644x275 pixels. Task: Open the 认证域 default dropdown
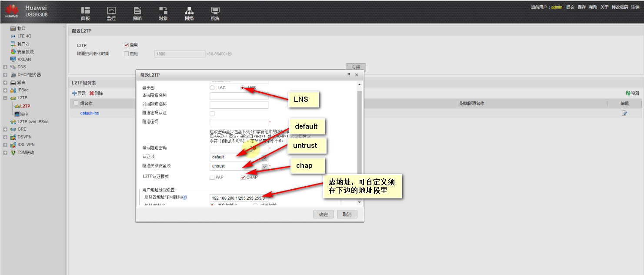tap(264, 157)
